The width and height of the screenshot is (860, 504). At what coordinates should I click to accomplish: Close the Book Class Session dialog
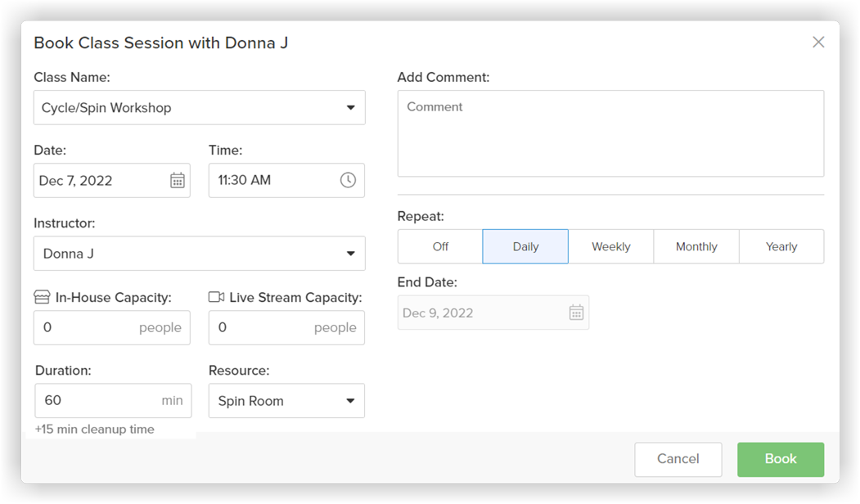tap(818, 43)
